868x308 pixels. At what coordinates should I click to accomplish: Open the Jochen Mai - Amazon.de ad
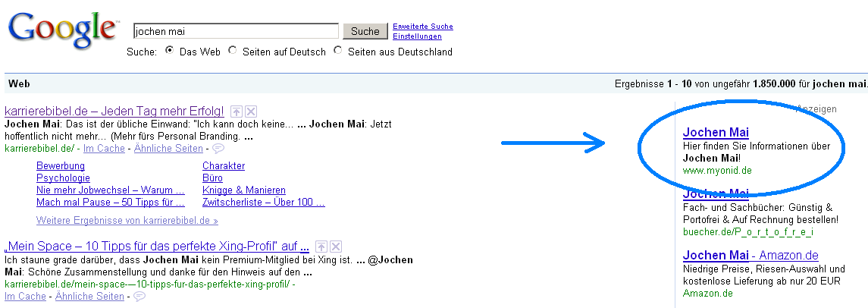point(750,256)
